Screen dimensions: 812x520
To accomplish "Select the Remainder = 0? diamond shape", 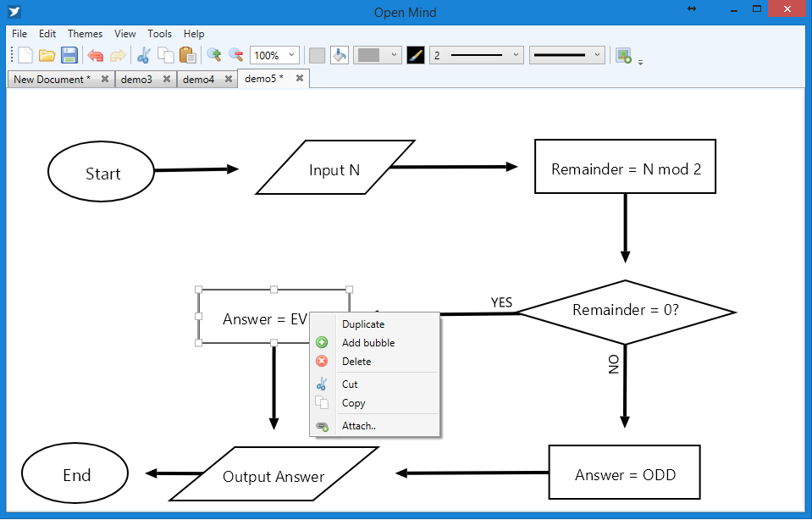I will [626, 312].
